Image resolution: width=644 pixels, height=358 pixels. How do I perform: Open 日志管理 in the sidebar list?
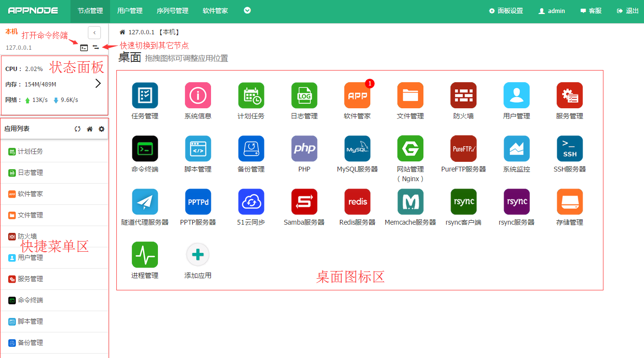(x=54, y=172)
